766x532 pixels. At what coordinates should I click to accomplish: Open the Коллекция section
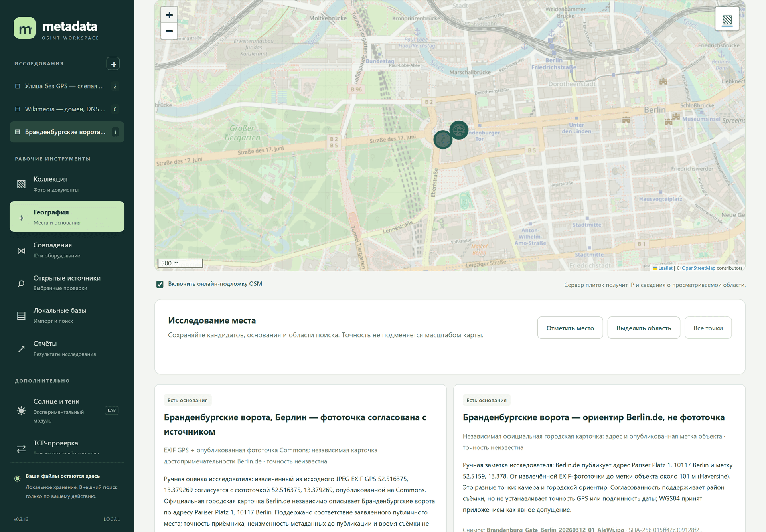tap(67, 184)
